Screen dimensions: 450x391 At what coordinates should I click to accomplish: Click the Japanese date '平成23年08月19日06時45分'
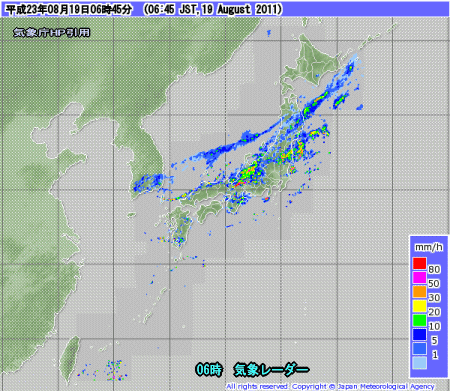[69, 9]
